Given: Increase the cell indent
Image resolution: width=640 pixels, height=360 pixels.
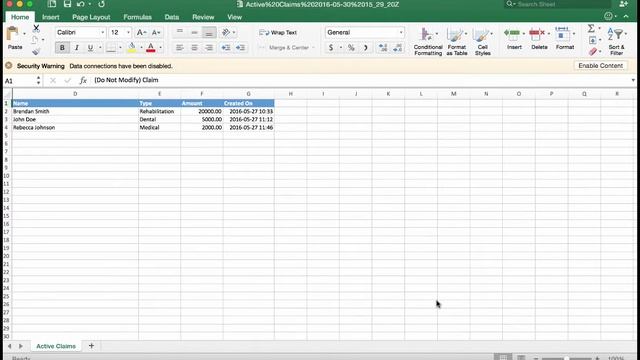Looking at the screenshot, I should coord(240,48).
